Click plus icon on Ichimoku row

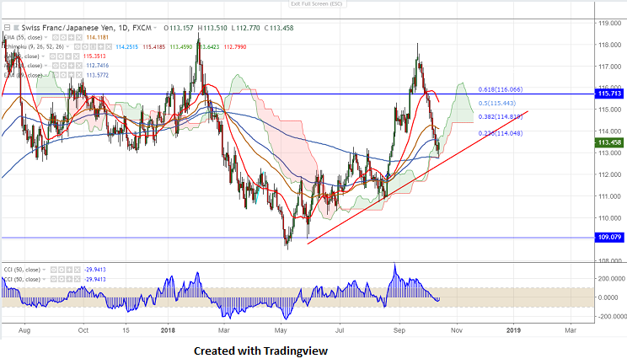(101, 47)
